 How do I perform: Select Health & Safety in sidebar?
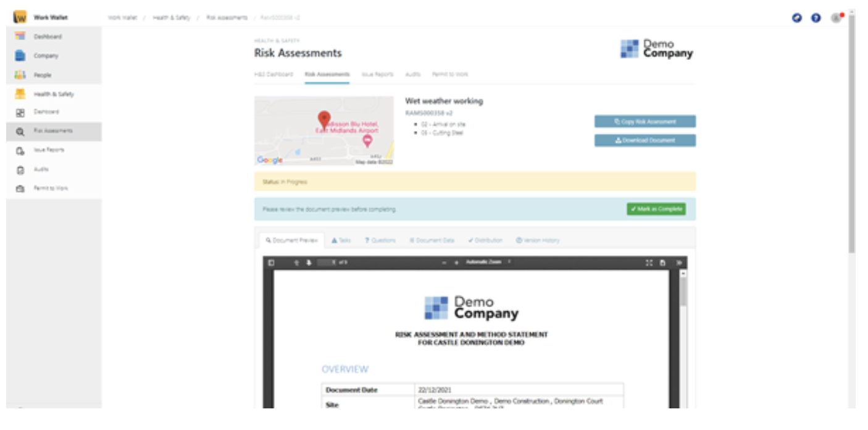54,94
